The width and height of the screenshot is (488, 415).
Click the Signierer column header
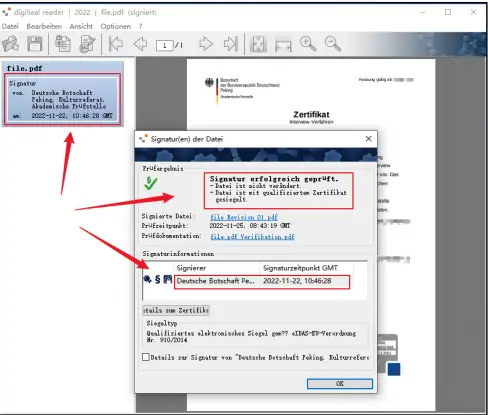[217, 268]
